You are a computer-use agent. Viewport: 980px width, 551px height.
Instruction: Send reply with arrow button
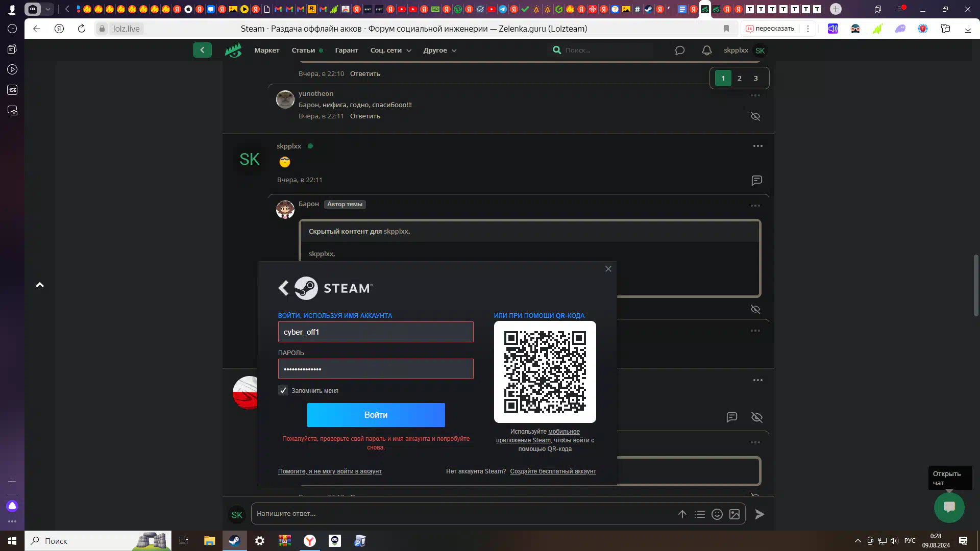tap(759, 514)
